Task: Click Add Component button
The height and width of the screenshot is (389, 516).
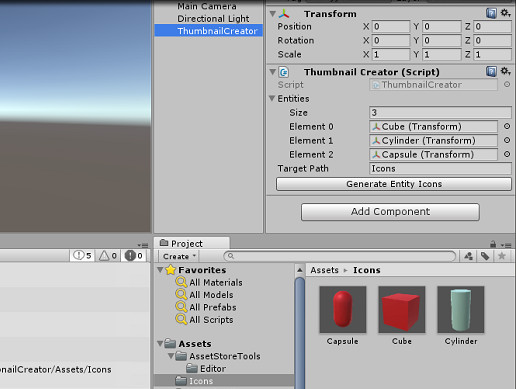Action: [390, 212]
